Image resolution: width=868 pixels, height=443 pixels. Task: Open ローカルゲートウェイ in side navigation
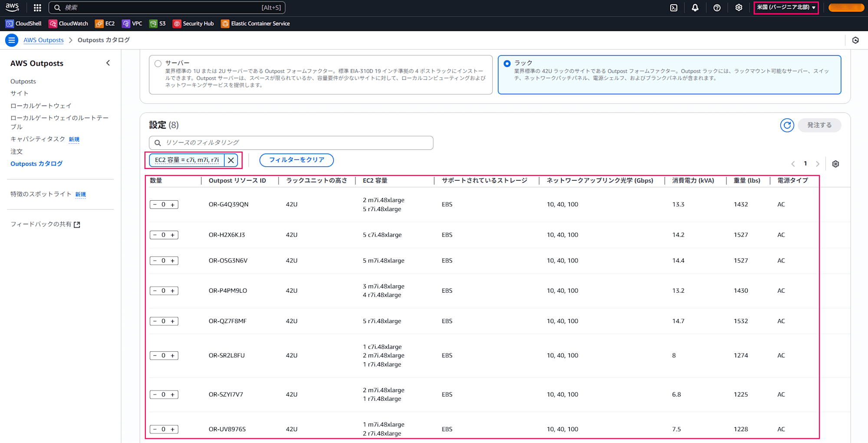(41, 106)
